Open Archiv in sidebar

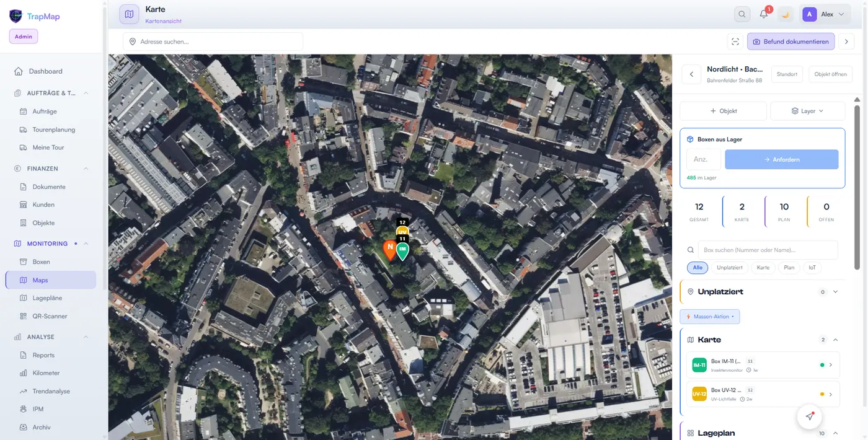coord(42,427)
